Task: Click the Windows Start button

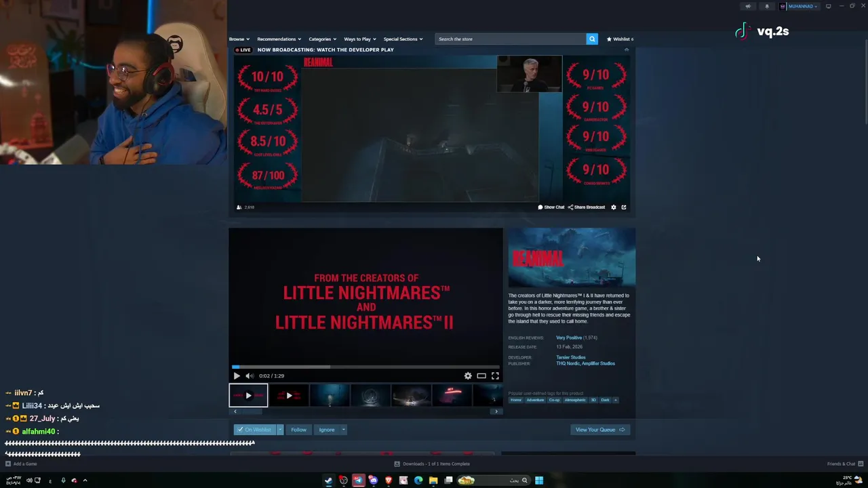Action: pyautogui.click(x=539, y=481)
